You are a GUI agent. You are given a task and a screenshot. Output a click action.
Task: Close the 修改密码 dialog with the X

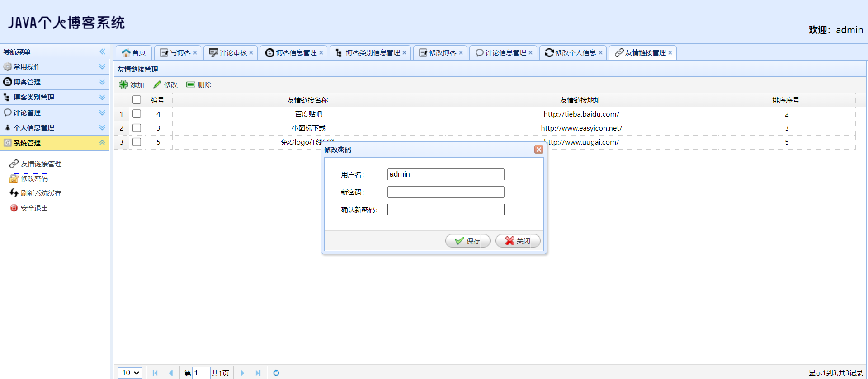pyautogui.click(x=538, y=150)
